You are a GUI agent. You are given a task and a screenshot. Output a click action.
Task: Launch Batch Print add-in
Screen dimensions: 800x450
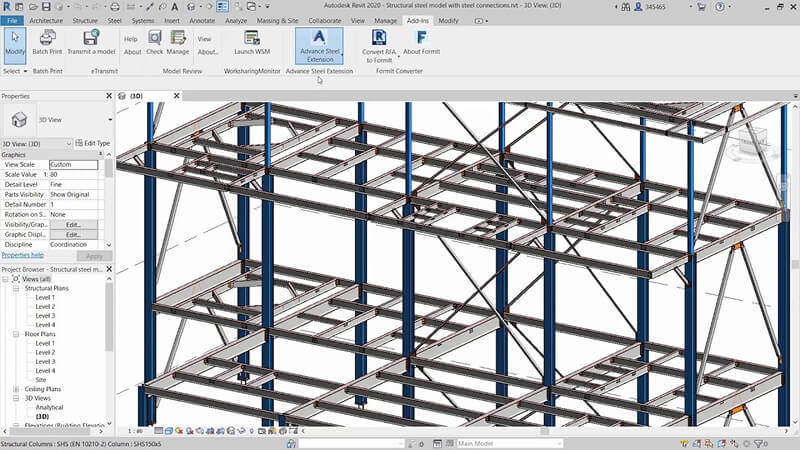coord(47,42)
